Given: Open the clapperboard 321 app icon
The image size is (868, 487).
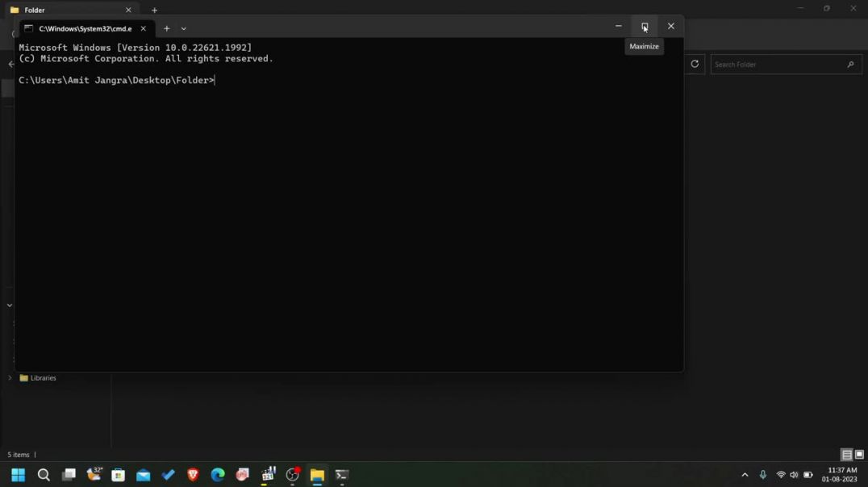Looking at the screenshot, I should pyautogui.click(x=268, y=474).
